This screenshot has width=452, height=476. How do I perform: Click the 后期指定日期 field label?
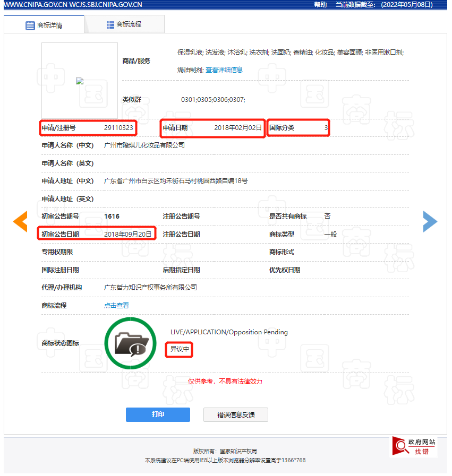[181, 270]
